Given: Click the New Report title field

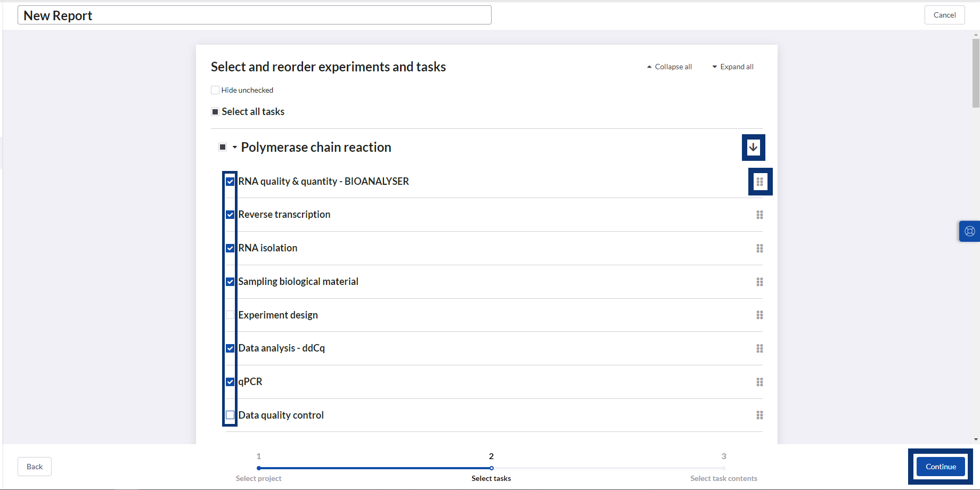Looking at the screenshot, I should tap(254, 15).
